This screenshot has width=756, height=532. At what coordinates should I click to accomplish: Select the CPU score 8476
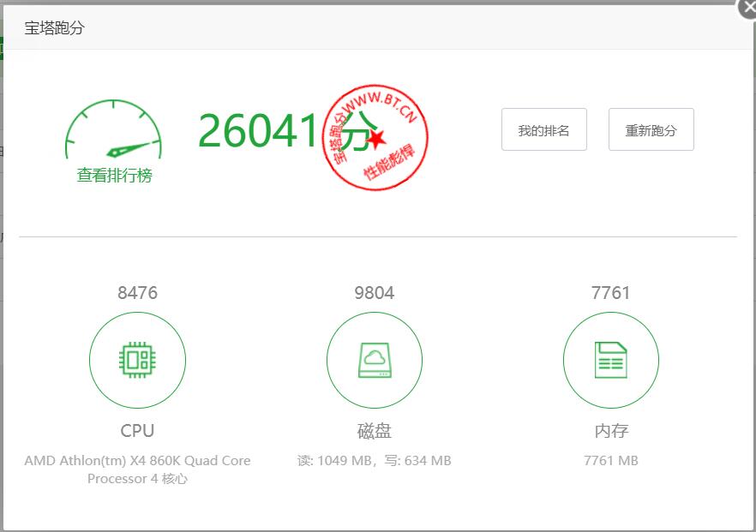(137, 293)
